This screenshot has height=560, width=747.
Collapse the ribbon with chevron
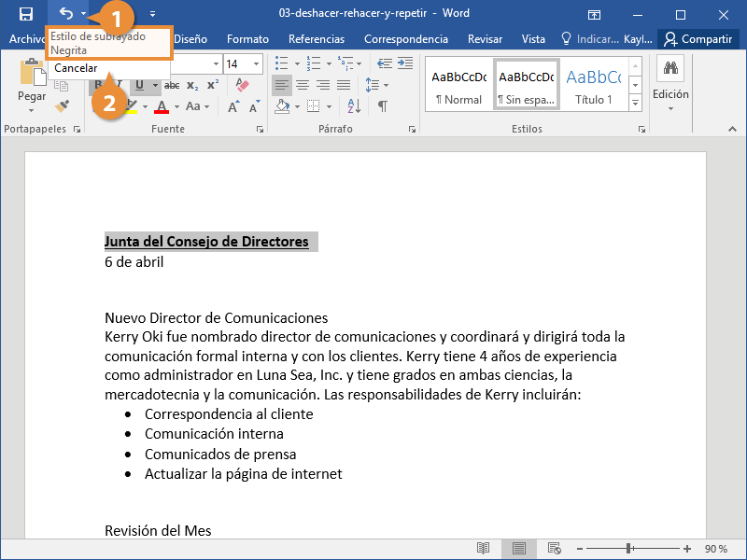[732, 129]
